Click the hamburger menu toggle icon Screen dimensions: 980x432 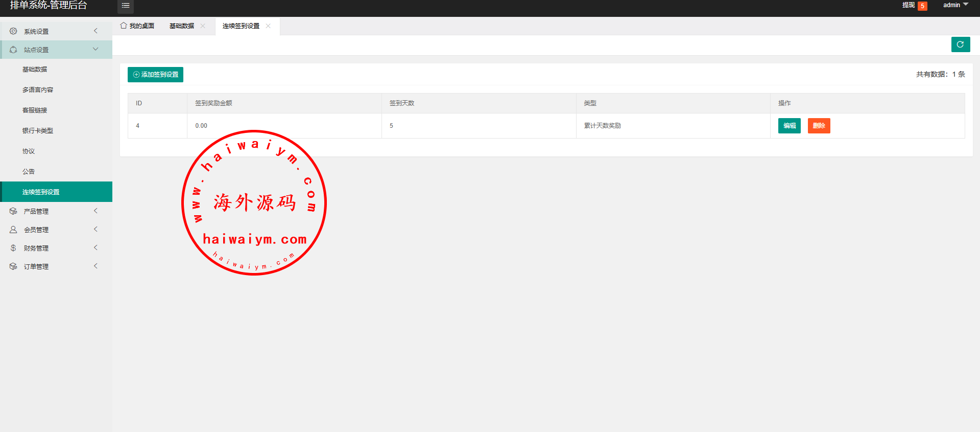pyautogui.click(x=125, y=6)
